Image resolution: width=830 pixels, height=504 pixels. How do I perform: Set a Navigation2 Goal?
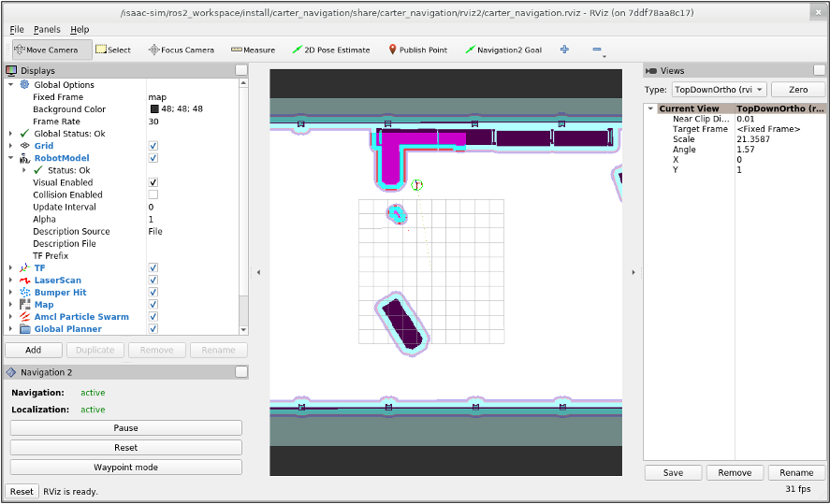click(x=503, y=50)
